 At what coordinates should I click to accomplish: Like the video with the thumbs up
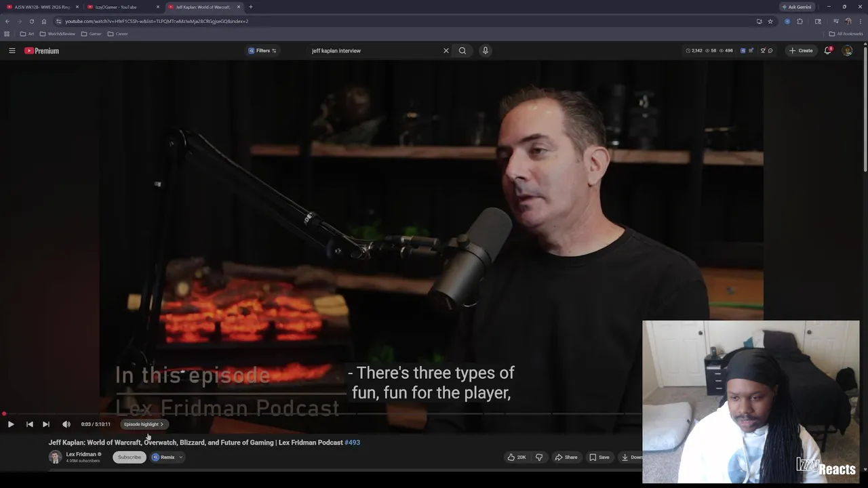[517, 457]
